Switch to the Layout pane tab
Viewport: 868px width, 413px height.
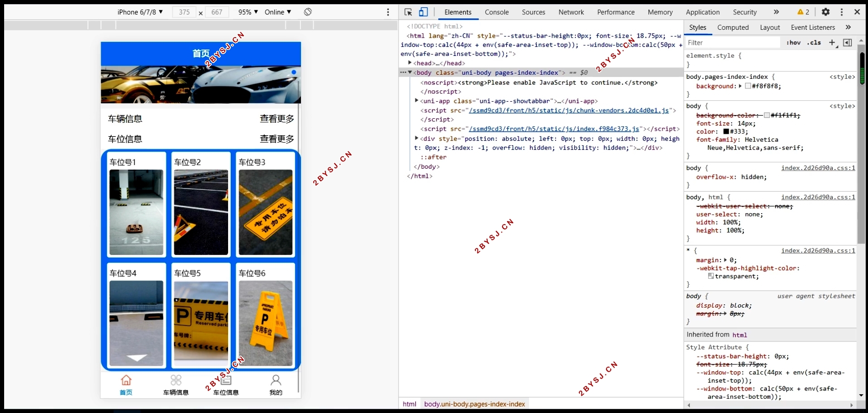click(770, 28)
